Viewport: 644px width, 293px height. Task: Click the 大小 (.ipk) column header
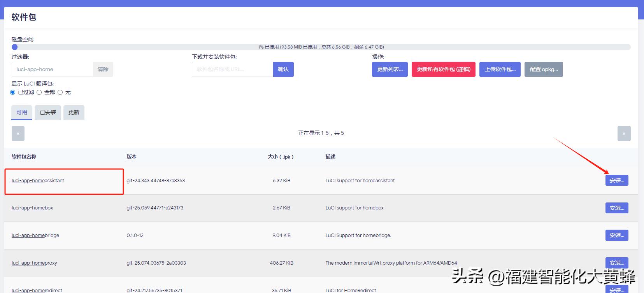click(x=281, y=157)
